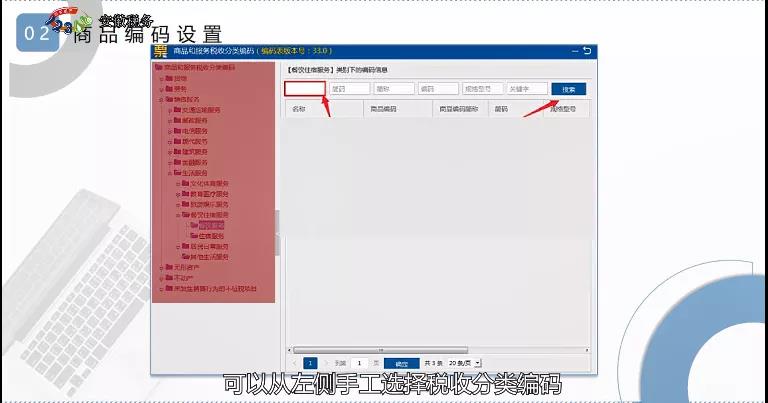Click the 共3条 total count text

coord(433,363)
